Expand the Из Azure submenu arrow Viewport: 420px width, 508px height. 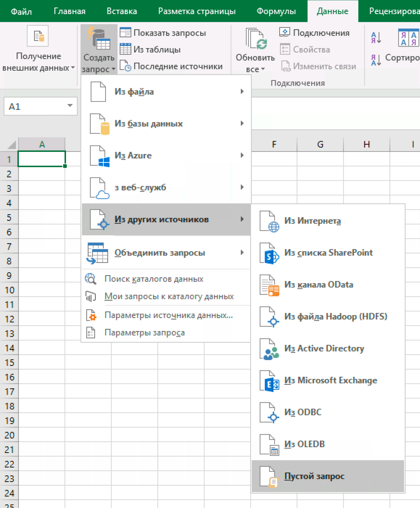(242, 155)
